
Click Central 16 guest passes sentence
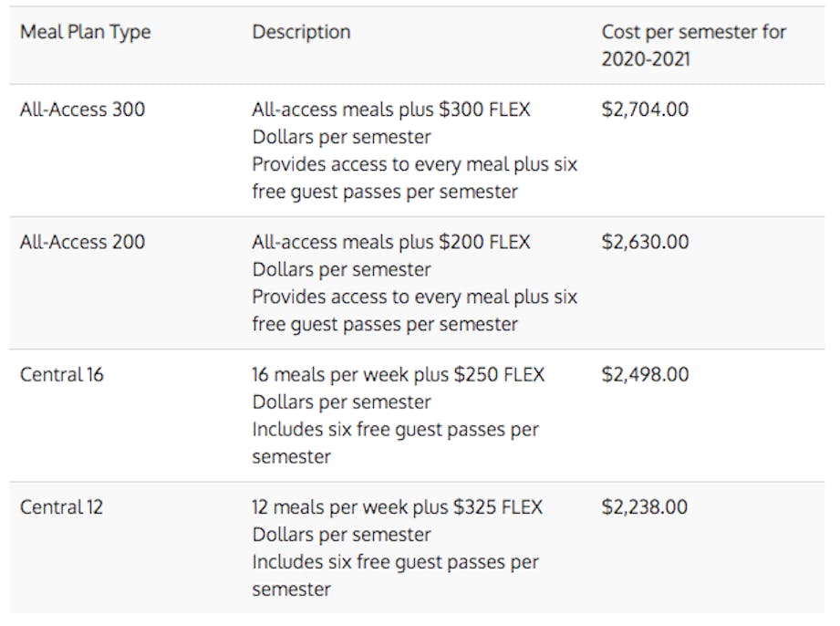[x=395, y=430]
